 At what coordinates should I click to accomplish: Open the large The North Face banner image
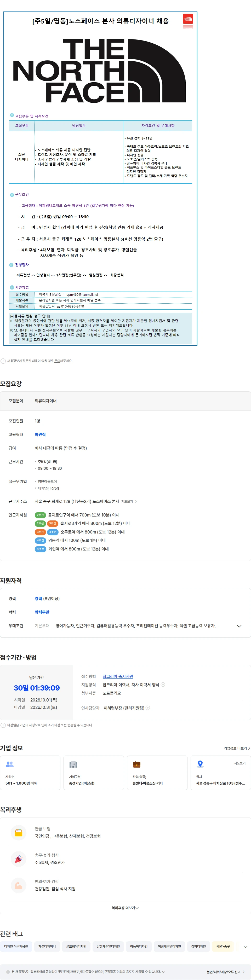tap(100, 71)
